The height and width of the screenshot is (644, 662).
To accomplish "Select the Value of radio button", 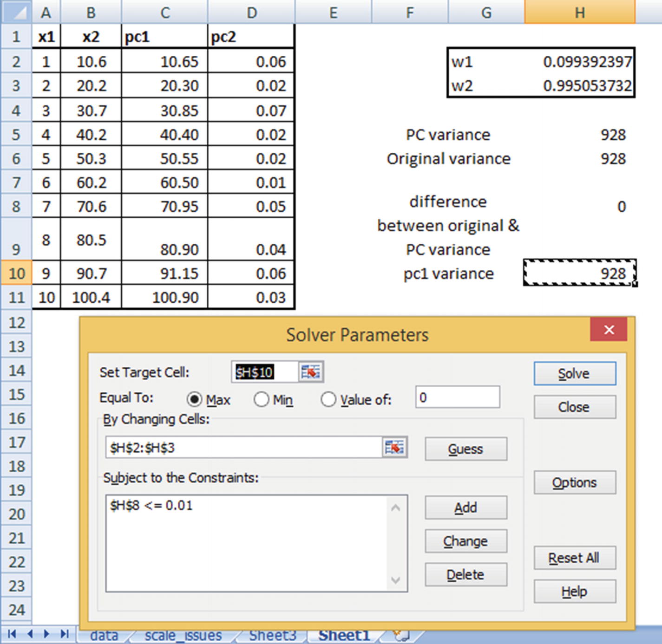I will (x=328, y=399).
